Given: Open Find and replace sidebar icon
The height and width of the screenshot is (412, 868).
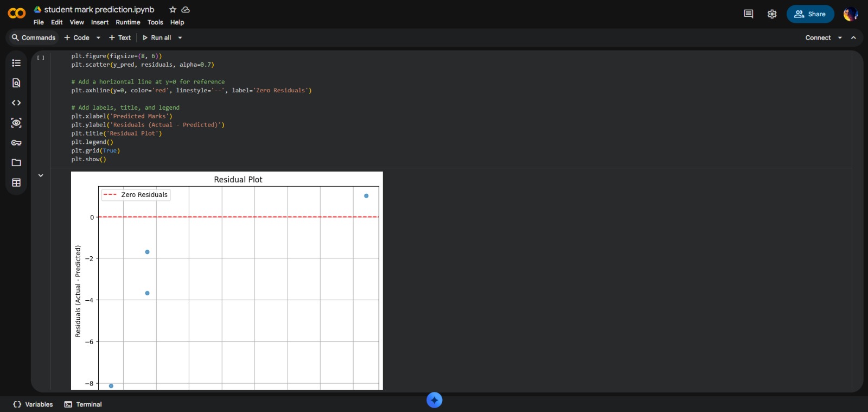Looking at the screenshot, I should tap(16, 83).
